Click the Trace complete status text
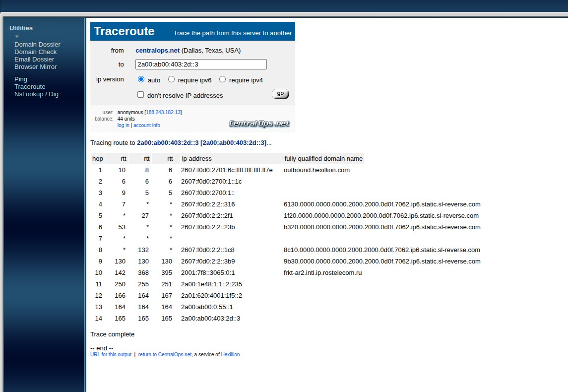568x392 pixels. 112,334
